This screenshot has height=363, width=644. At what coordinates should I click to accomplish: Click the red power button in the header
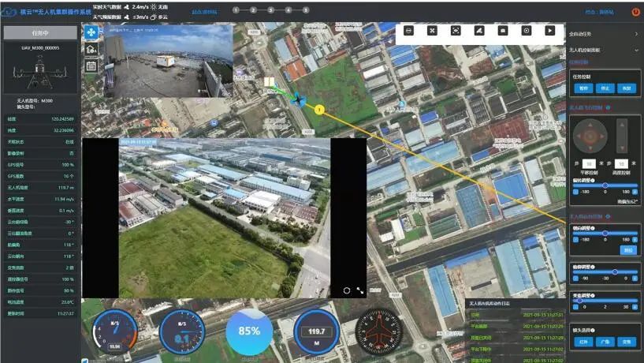(635, 11)
